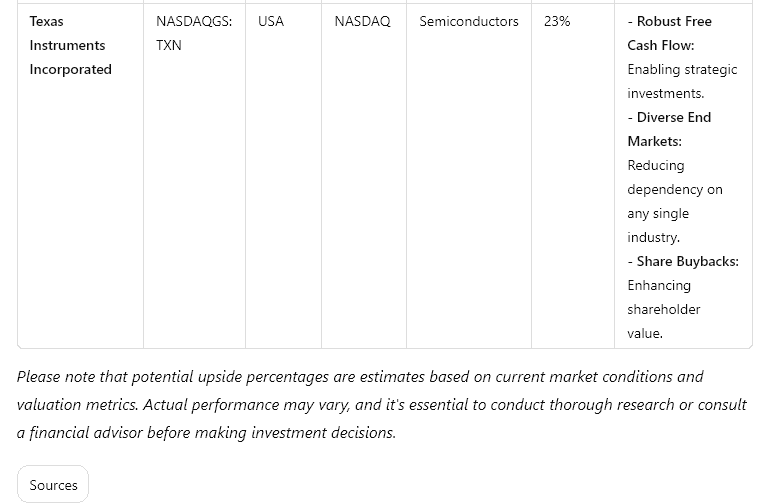Click the 'Enabling strategic investments' text
763x503 pixels.
pos(682,81)
